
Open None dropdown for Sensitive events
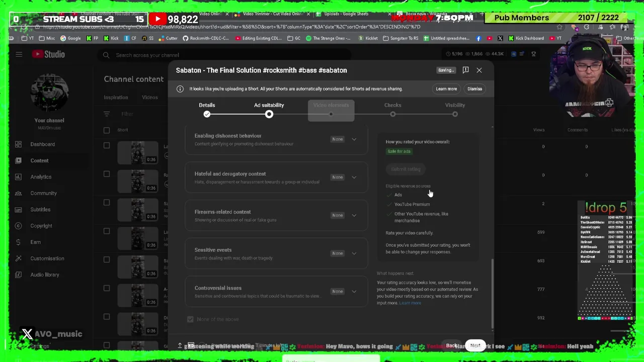(x=337, y=253)
